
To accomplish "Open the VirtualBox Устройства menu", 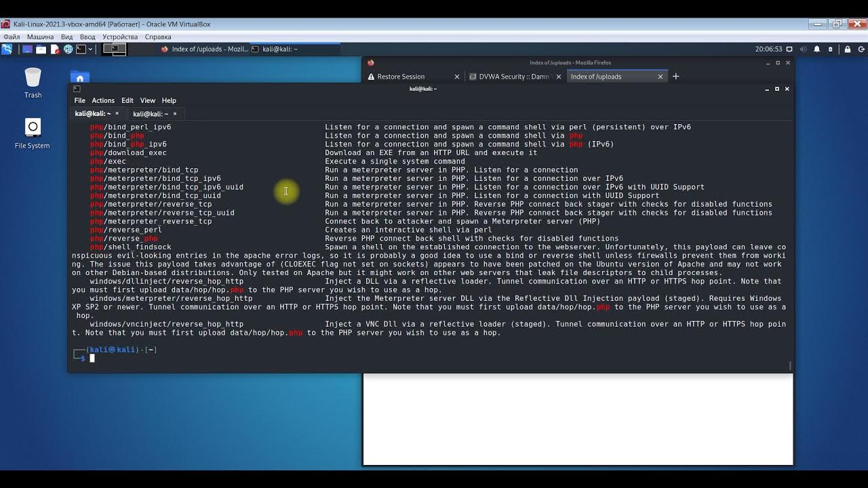I will tap(120, 37).
